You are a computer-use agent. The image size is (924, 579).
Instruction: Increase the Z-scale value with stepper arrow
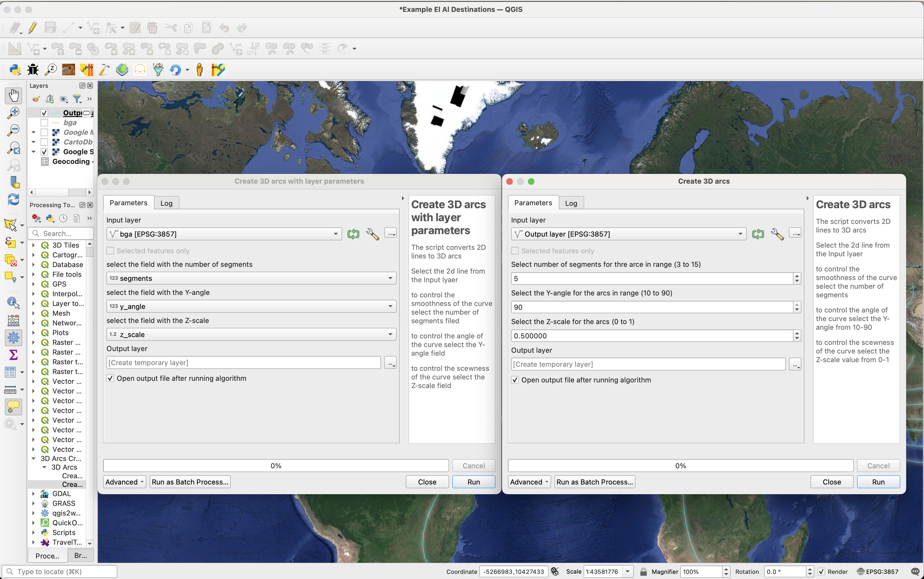[x=797, y=333]
